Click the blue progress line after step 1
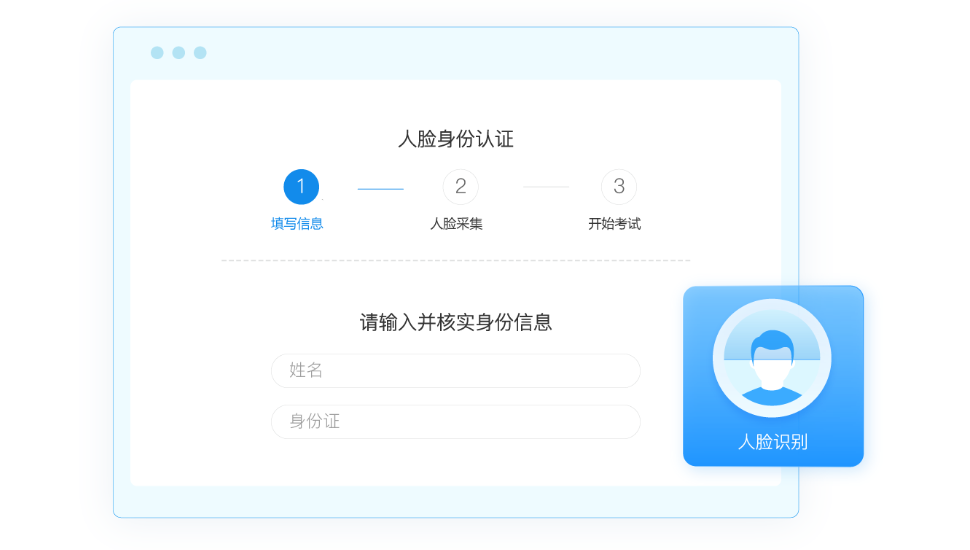 pos(380,189)
